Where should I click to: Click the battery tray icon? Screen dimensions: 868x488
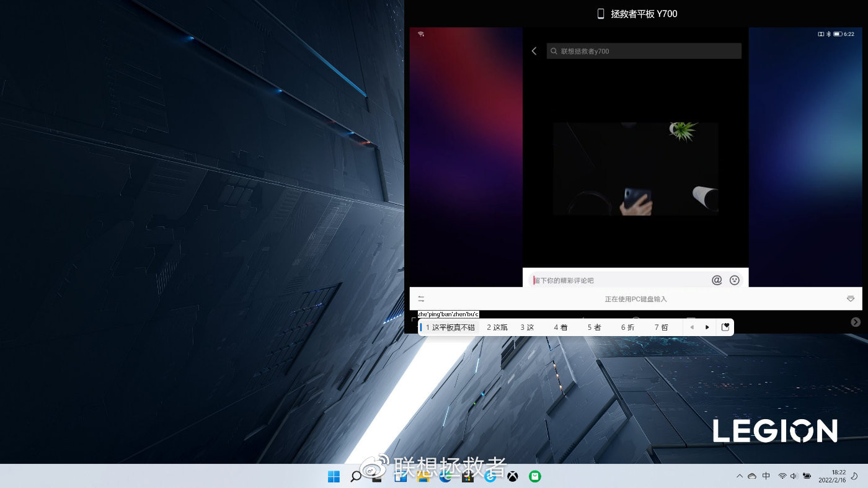(x=807, y=476)
